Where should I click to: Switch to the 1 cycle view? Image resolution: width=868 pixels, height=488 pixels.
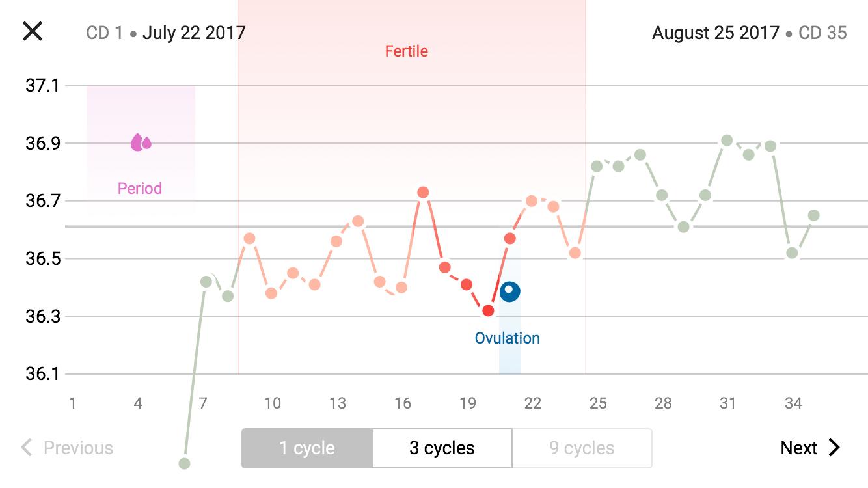(x=307, y=448)
